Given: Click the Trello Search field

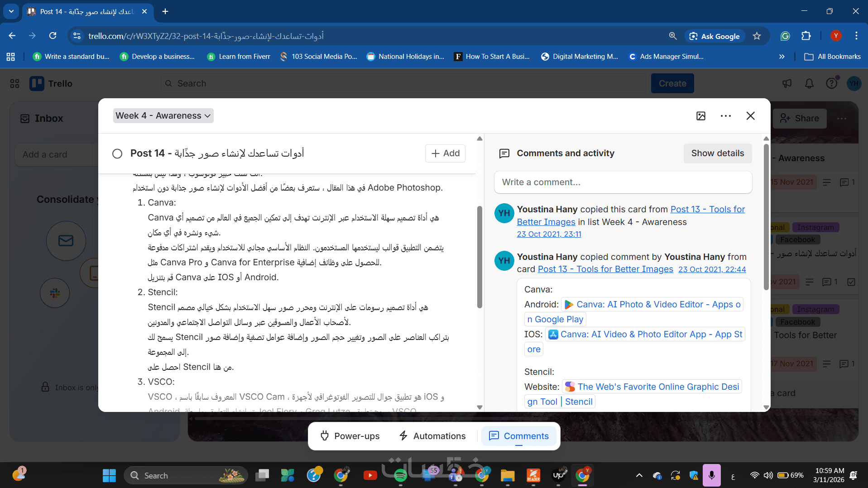Looking at the screenshot, I should pos(403,84).
